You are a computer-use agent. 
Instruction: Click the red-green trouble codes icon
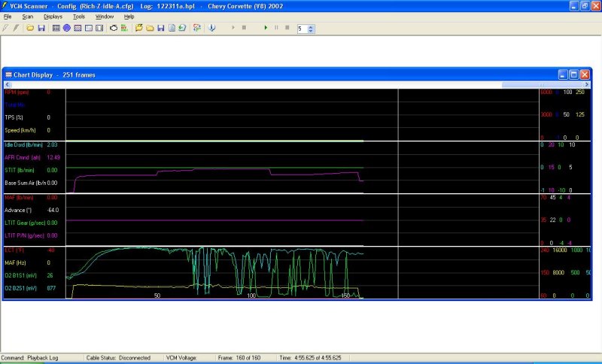(124, 28)
